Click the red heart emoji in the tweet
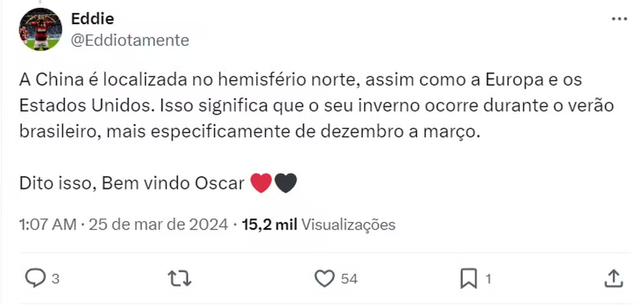Screen dimensions: 644x305 [x=261, y=183]
